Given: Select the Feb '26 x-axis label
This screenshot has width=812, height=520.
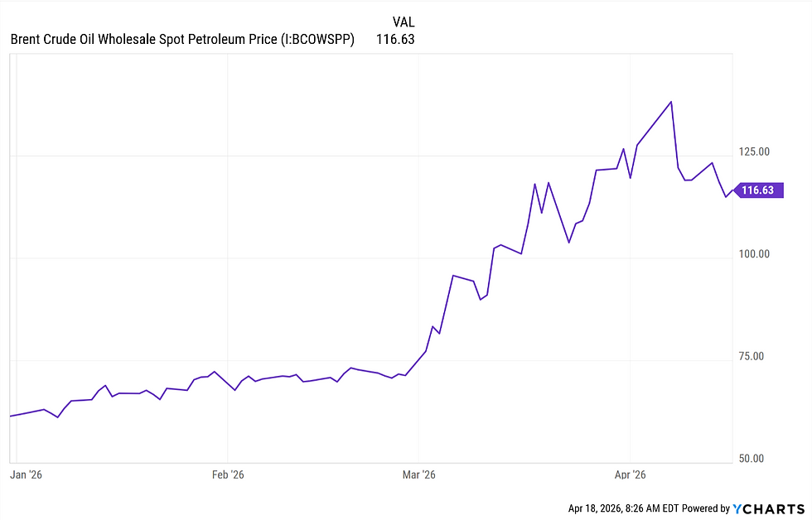Looking at the screenshot, I should pos(228,474).
